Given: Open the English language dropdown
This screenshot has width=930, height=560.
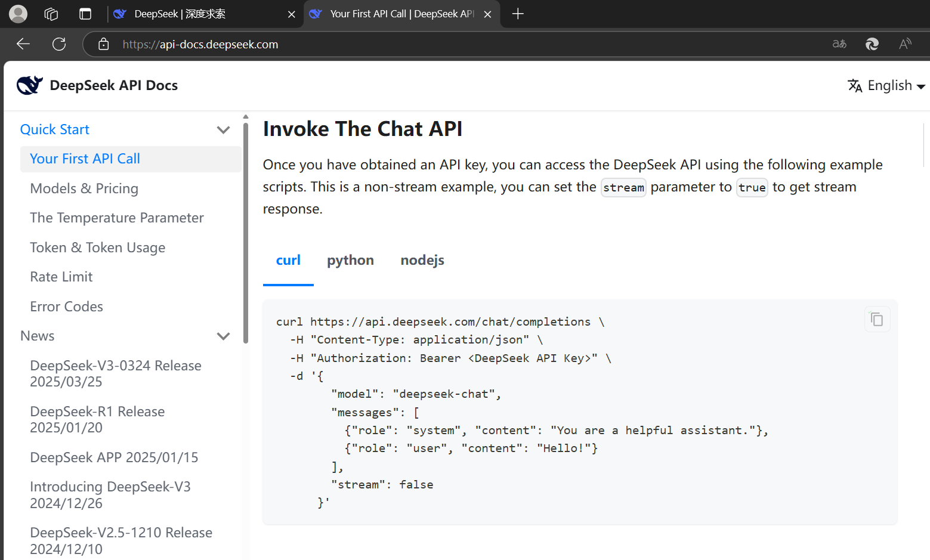Looking at the screenshot, I should point(886,86).
